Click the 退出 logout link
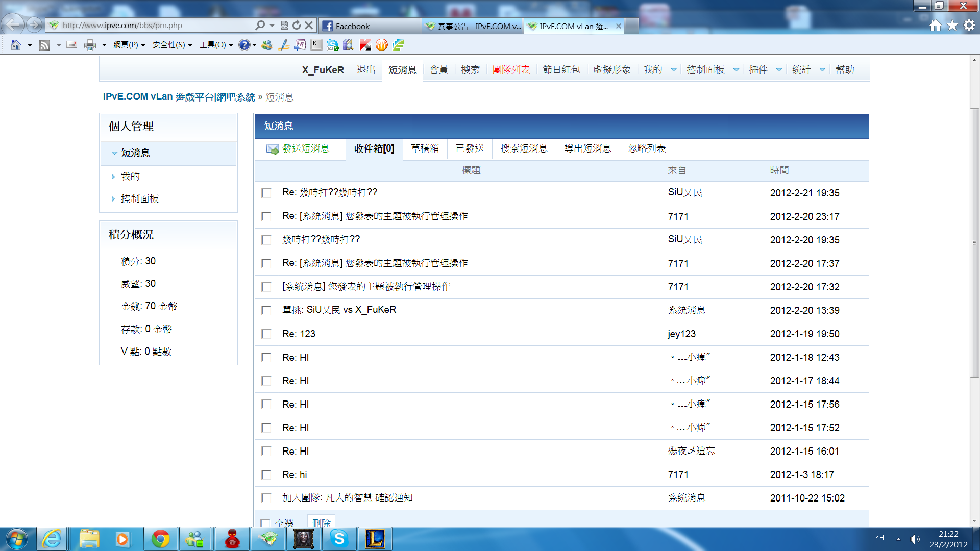The width and height of the screenshot is (980, 551). [x=365, y=70]
